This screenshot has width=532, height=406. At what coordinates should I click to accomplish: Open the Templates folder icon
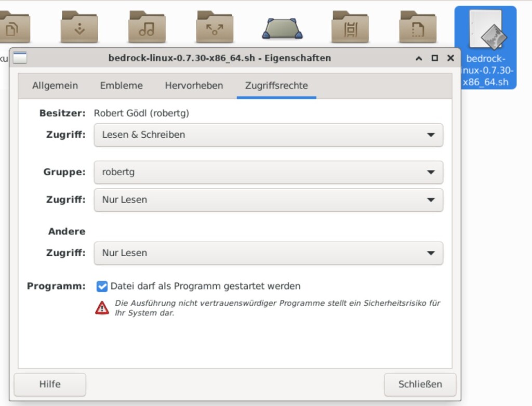pos(418,27)
